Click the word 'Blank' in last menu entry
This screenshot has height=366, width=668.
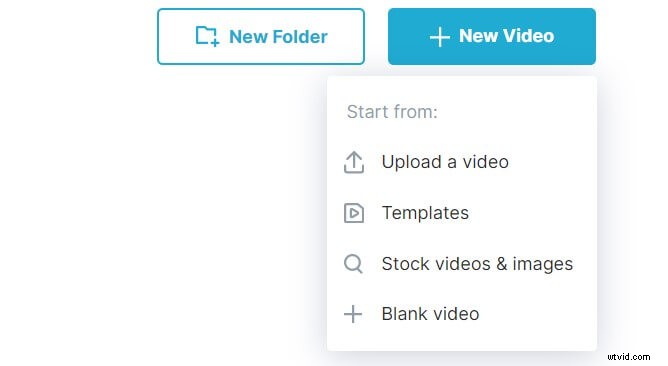404,314
